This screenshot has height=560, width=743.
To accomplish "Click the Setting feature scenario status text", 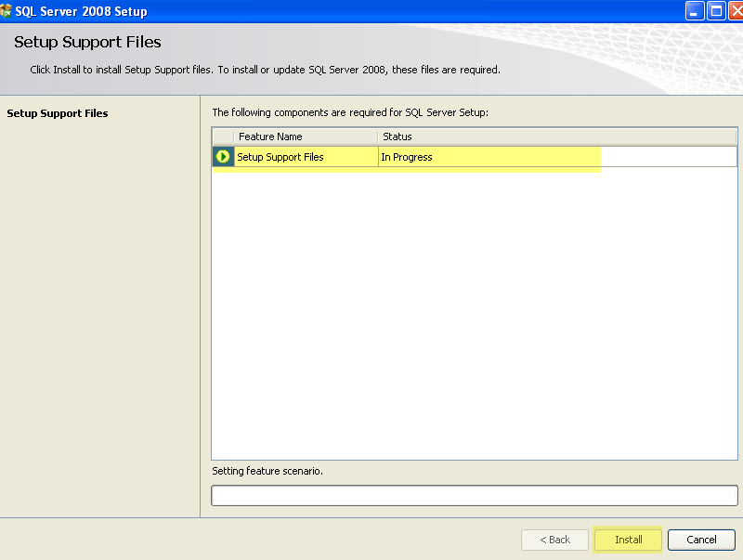I will tap(267, 471).
